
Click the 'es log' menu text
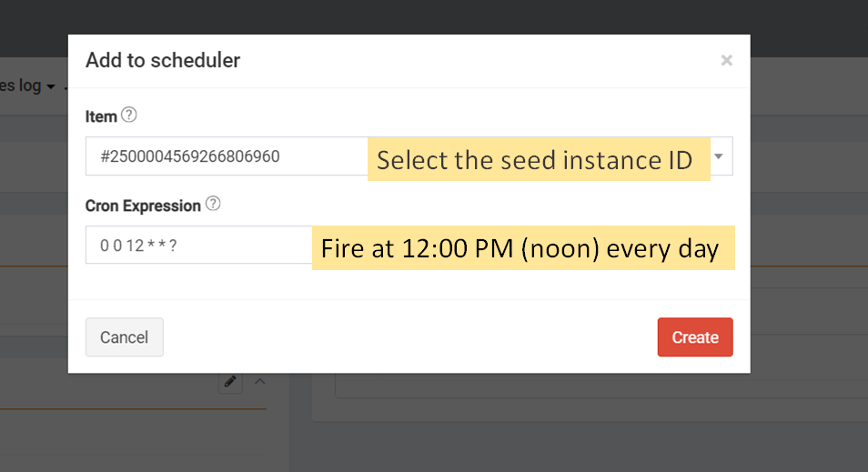point(21,85)
